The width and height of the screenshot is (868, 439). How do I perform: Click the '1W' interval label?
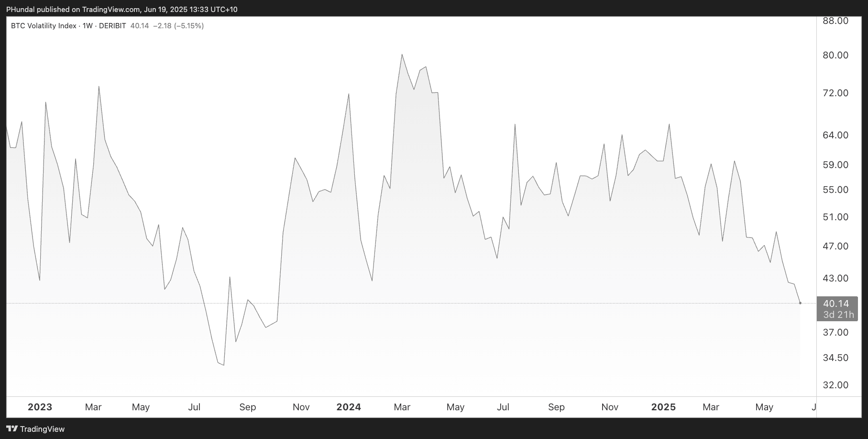tap(88, 26)
